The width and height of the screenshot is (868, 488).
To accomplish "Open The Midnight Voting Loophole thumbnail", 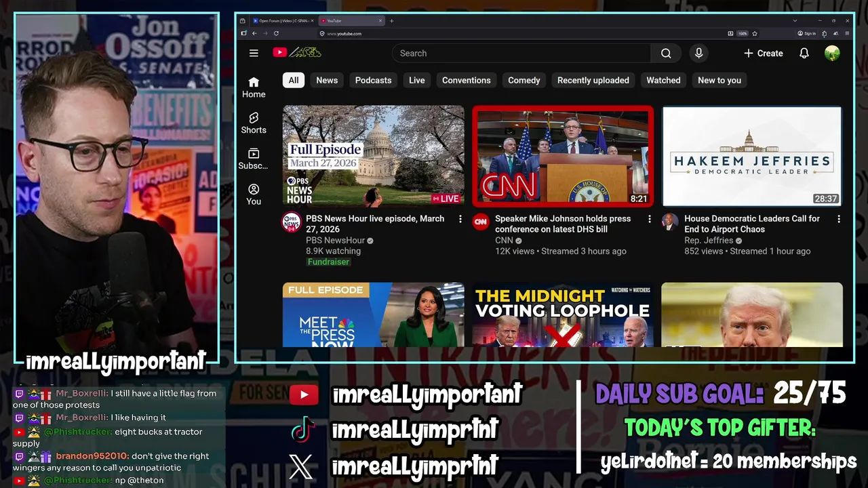I will click(563, 314).
